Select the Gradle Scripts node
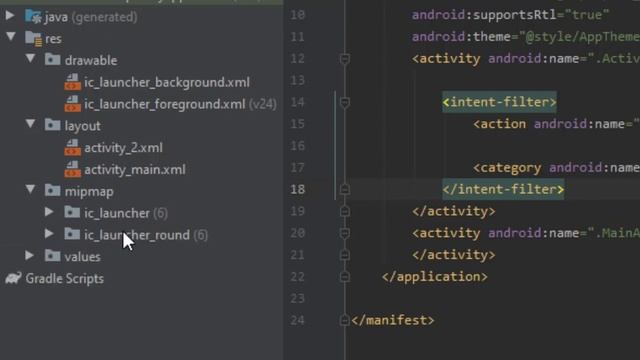 [64, 279]
